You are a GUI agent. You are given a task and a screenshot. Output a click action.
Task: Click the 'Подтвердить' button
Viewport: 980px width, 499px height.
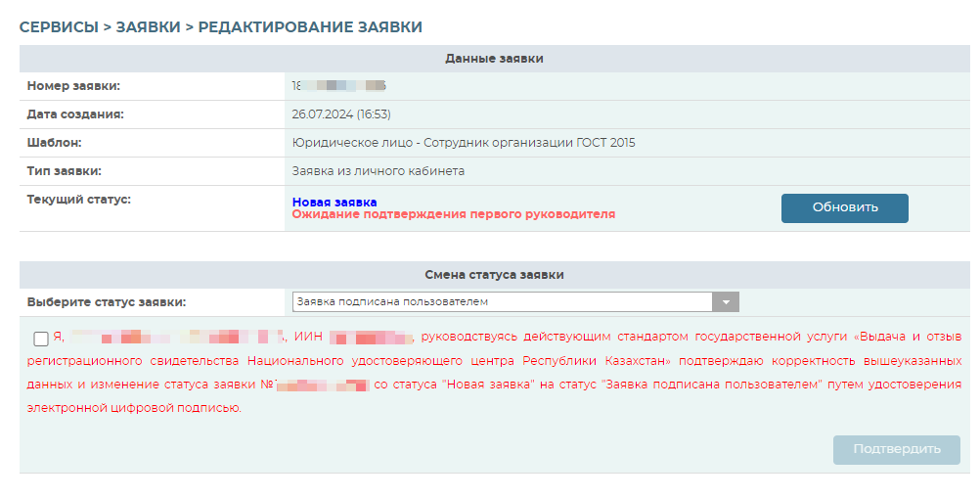click(896, 450)
